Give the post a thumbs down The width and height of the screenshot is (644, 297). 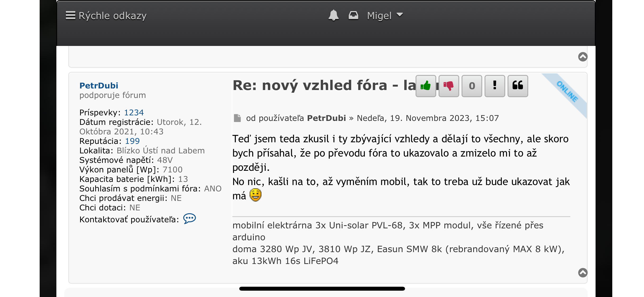pyautogui.click(x=449, y=86)
